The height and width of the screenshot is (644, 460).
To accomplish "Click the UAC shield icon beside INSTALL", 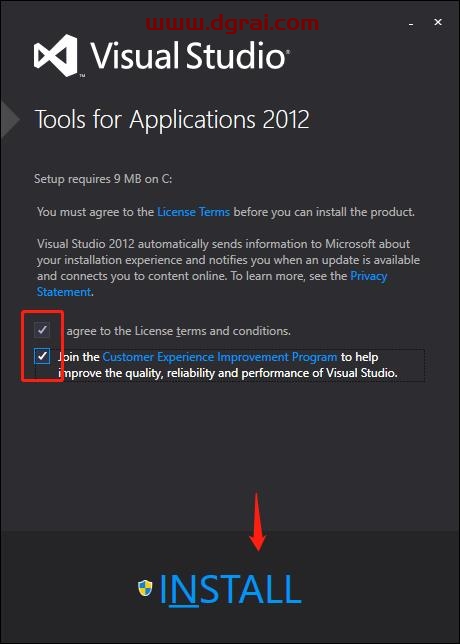I will tap(145, 588).
